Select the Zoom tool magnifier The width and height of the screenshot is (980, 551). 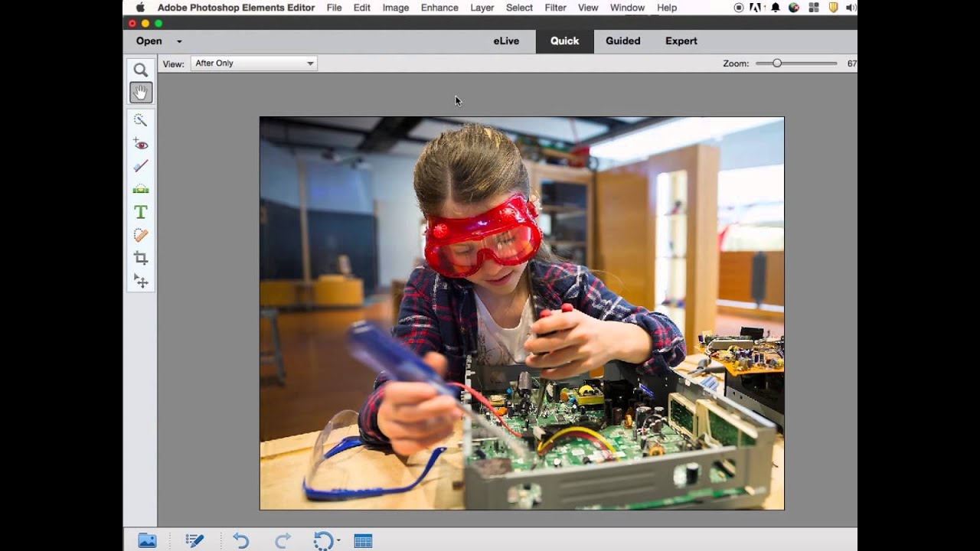(x=140, y=70)
